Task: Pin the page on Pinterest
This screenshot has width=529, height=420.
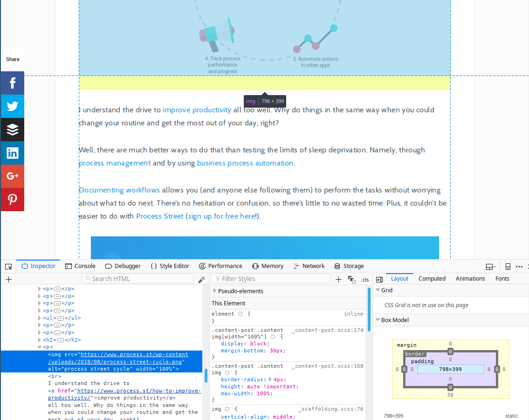Action: pyautogui.click(x=13, y=200)
